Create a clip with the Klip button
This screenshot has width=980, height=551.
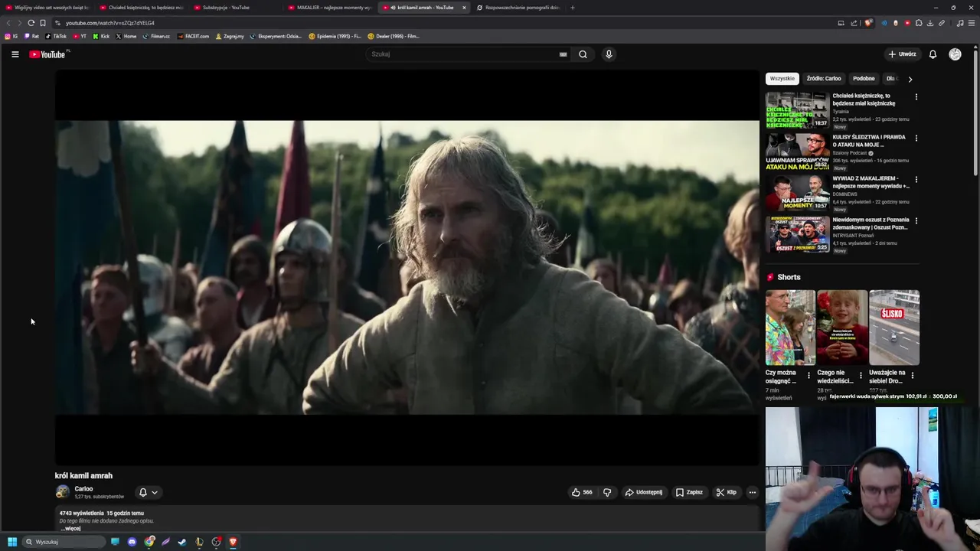pos(726,492)
